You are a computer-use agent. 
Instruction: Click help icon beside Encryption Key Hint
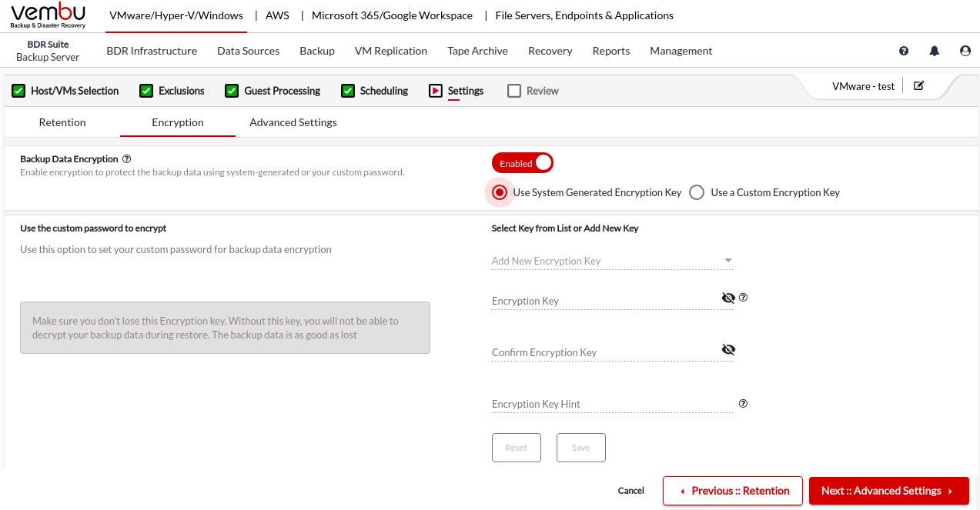(744, 404)
